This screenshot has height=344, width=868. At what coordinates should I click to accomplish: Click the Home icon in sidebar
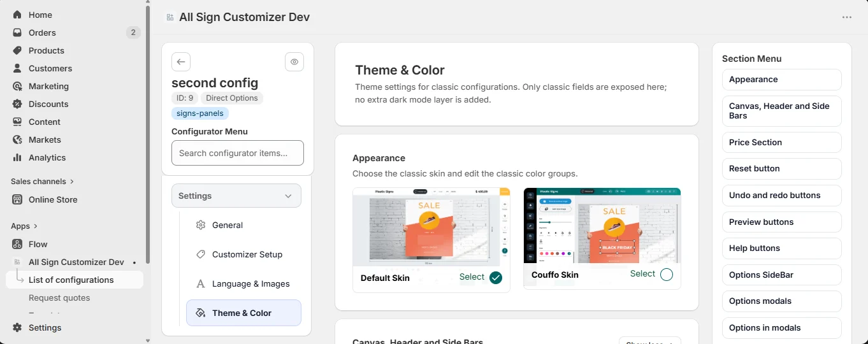[17, 15]
